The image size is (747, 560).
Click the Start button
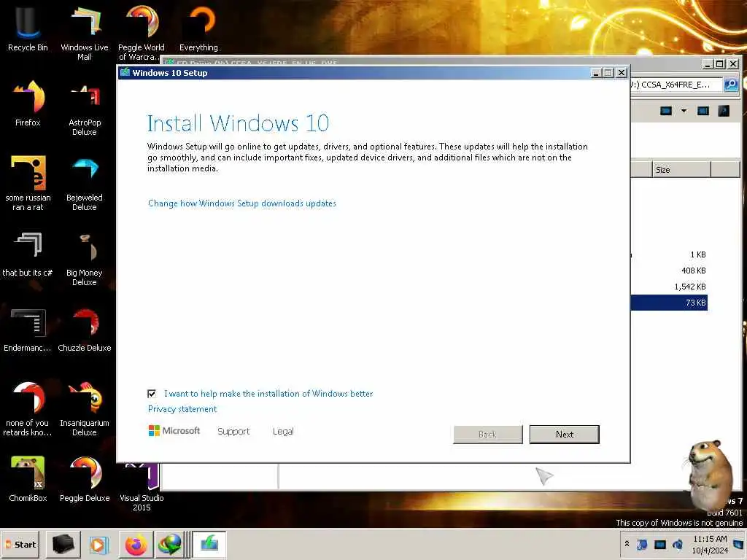pyautogui.click(x=21, y=544)
